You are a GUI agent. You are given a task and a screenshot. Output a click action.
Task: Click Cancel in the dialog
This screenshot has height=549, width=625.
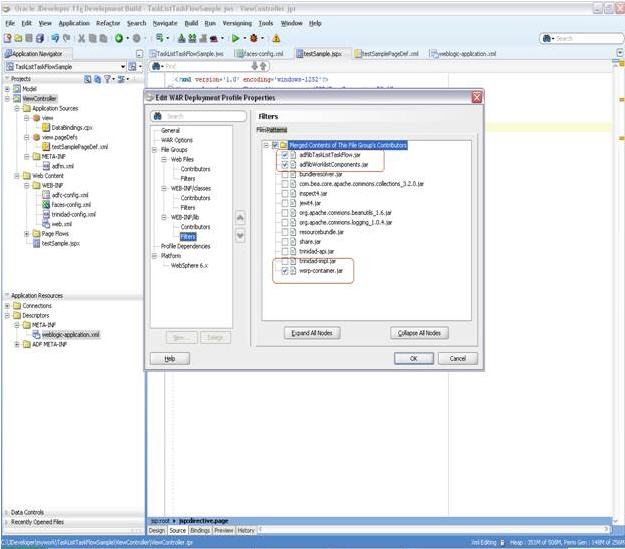pyautogui.click(x=458, y=358)
